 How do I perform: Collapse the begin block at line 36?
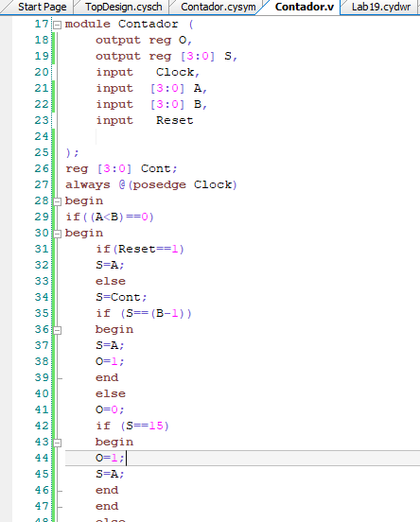(58, 330)
